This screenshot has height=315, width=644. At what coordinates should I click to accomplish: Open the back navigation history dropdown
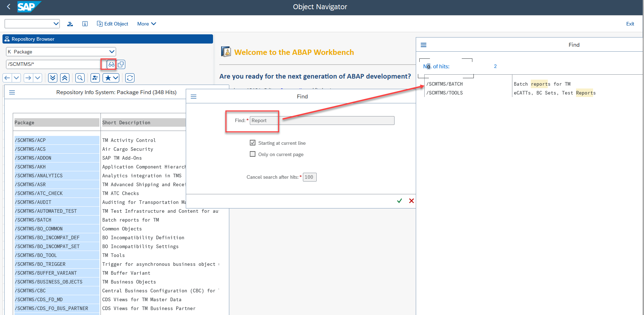(17, 78)
